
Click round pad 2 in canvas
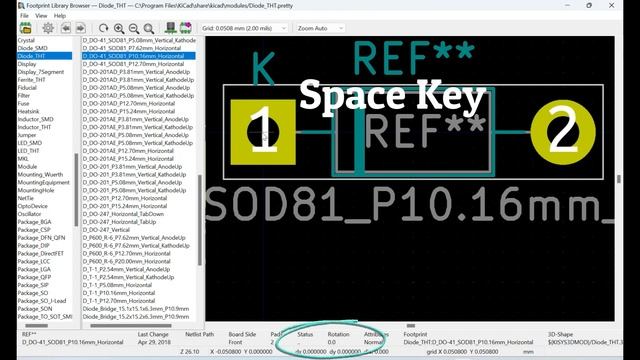point(563,132)
